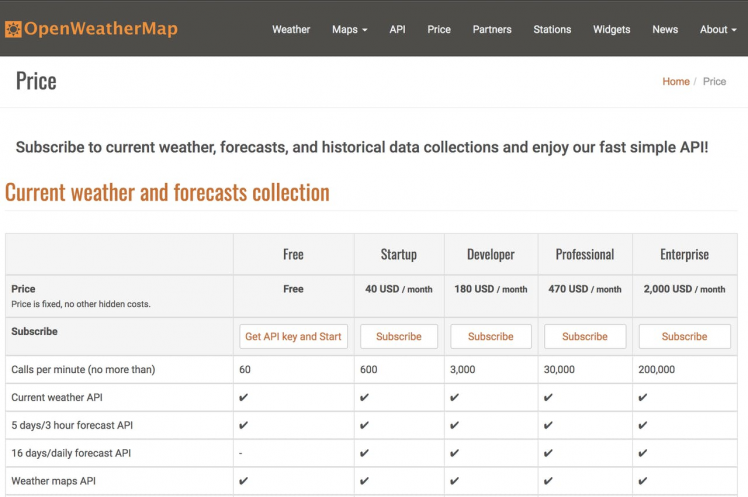Click Enterprise checkmark for 5 days/3 hour forecast
This screenshot has width=748, height=497.
643,425
